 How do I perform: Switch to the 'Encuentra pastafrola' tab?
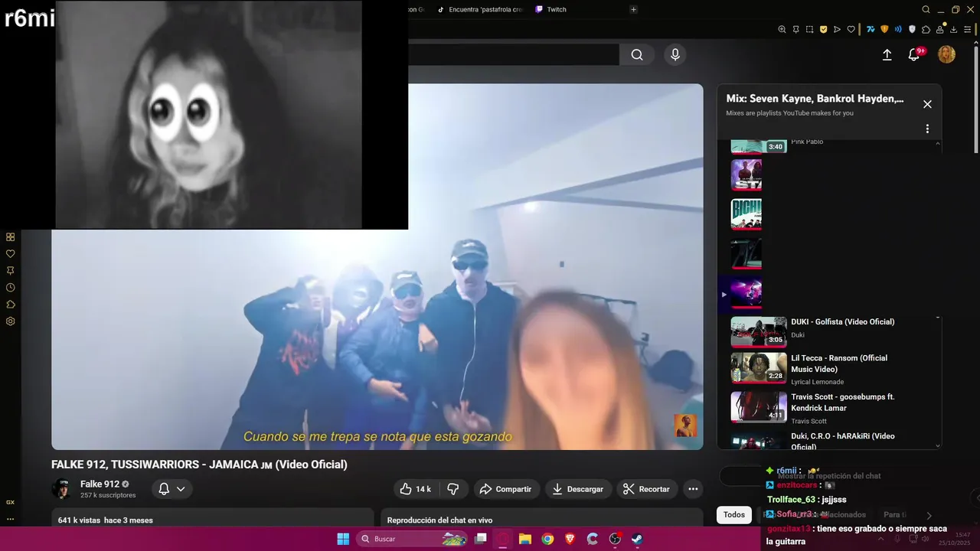pos(480,9)
